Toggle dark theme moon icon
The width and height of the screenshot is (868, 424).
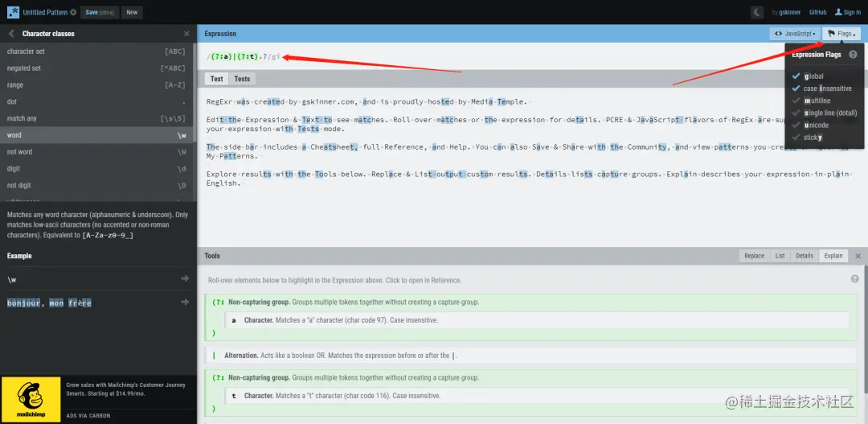click(757, 12)
